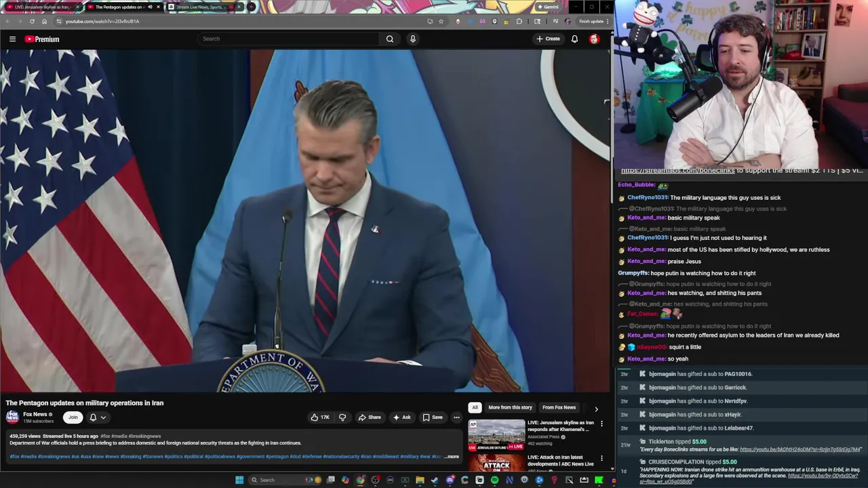The width and height of the screenshot is (868, 488).
Task: Click the '459,259 views' text
Action: tap(24, 436)
